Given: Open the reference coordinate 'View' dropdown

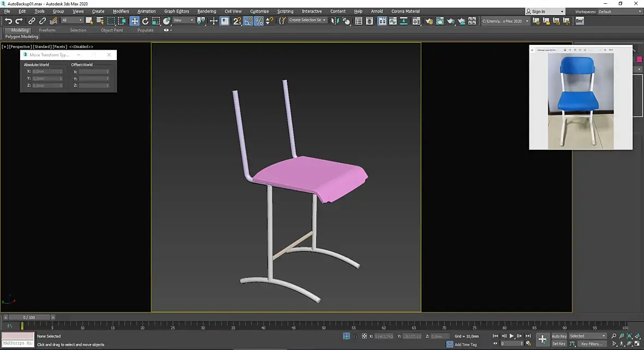Looking at the screenshot, I should [x=183, y=21].
